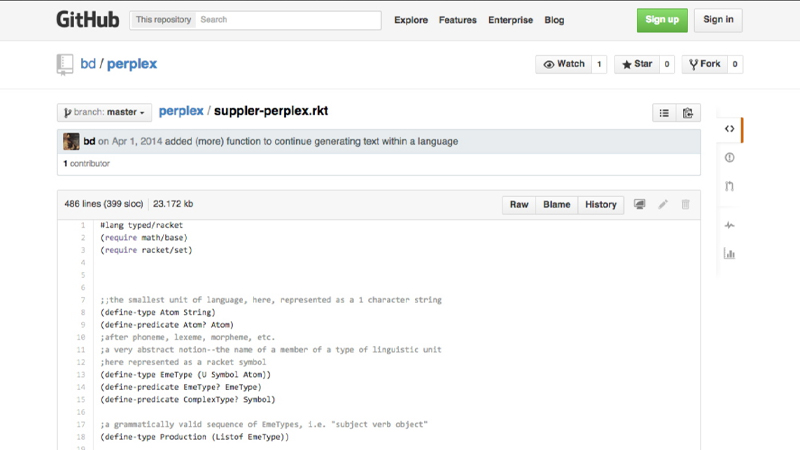Expand the branch: master dropdown
Image resolution: width=800 pixels, height=450 pixels.
click(x=105, y=112)
